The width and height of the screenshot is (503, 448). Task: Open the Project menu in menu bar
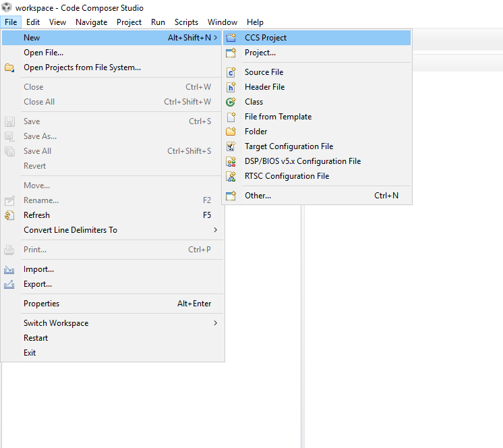[x=129, y=22]
